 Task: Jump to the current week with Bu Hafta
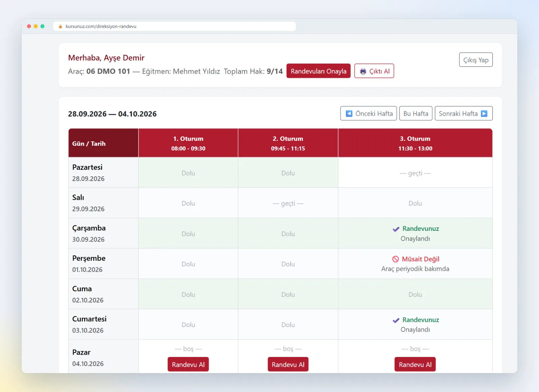point(416,113)
